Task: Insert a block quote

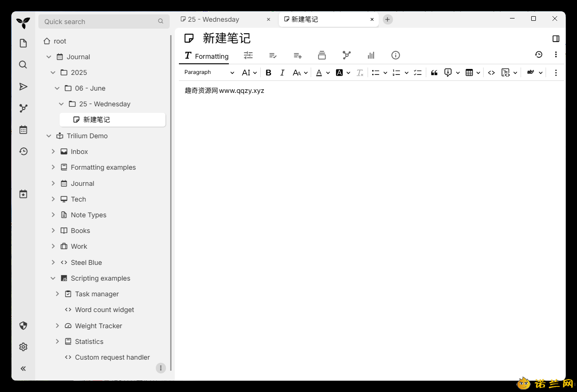Action: pyautogui.click(x=434, y=73)
